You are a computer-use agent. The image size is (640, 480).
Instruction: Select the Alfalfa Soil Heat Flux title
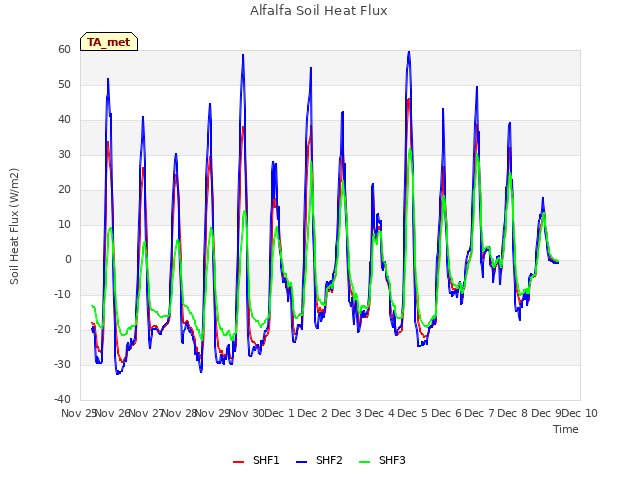[318, 11]
